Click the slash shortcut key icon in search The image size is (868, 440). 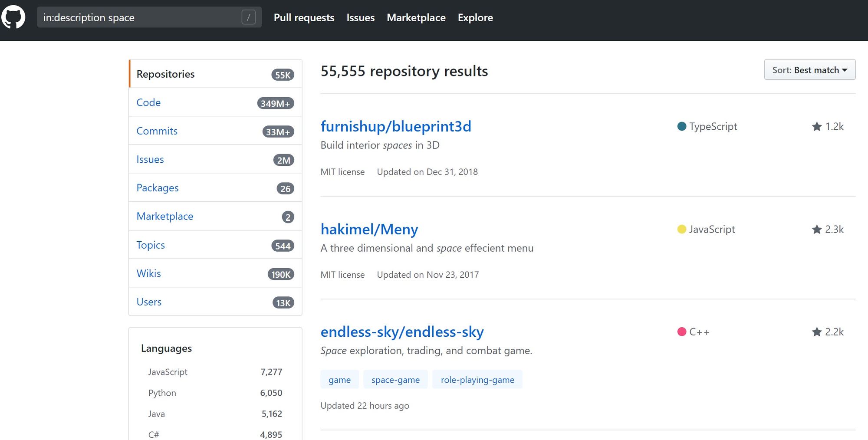click(248, 17)
